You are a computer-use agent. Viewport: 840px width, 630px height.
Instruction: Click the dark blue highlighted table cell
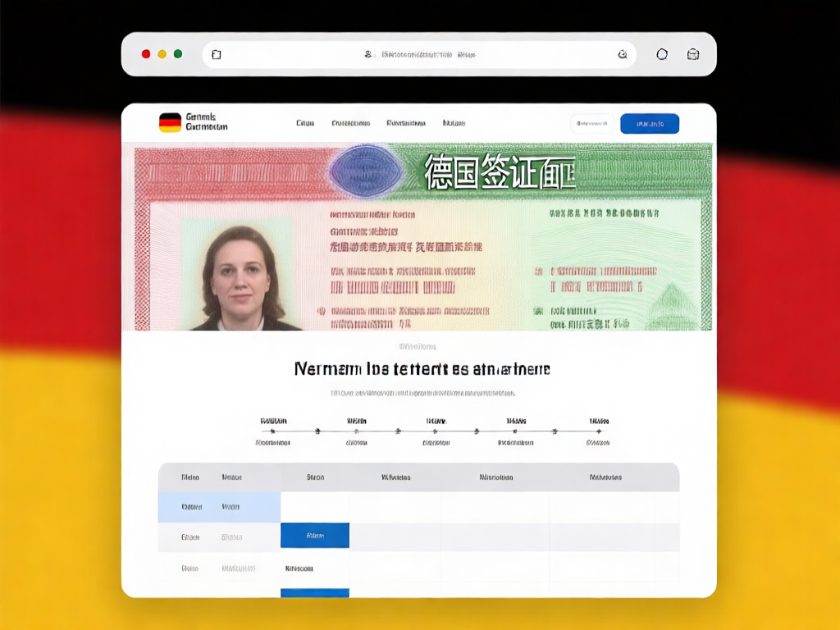(315, 536)
